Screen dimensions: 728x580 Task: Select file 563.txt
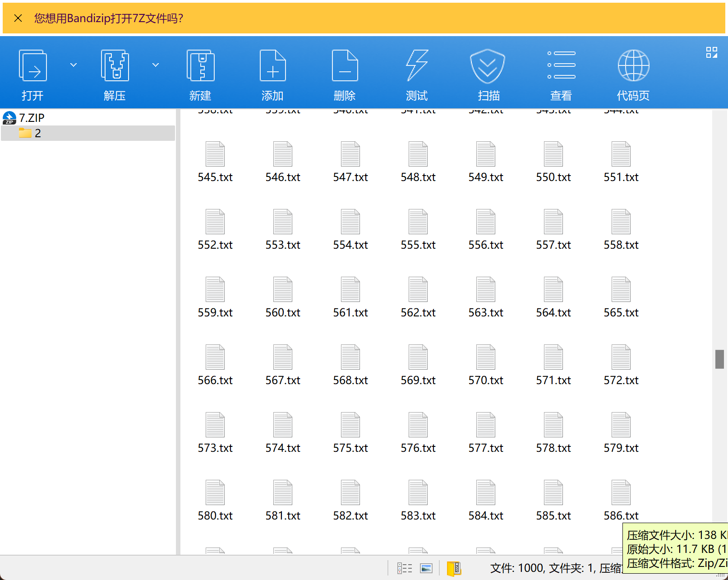[486, 297]
